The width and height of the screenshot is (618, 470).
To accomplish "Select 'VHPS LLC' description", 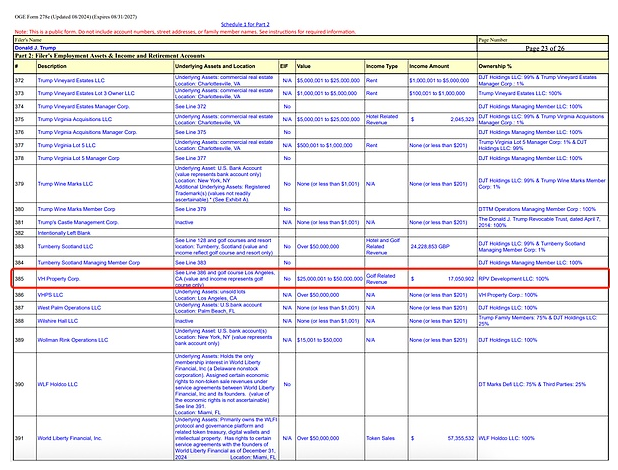I will tap(50, 295).
